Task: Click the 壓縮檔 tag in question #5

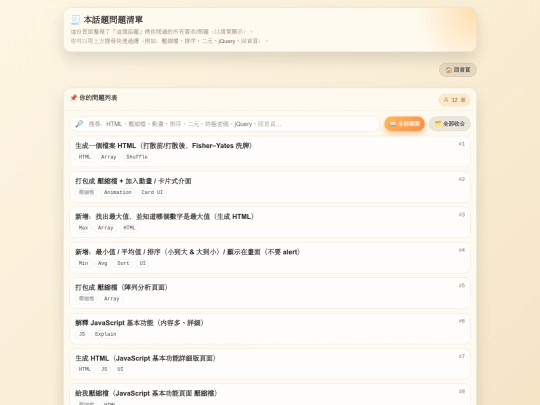Action: coord(86,299)
